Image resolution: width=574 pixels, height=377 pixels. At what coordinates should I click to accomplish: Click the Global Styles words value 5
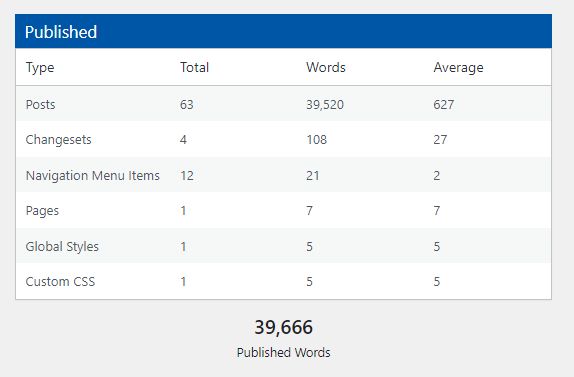pos(309,246)
